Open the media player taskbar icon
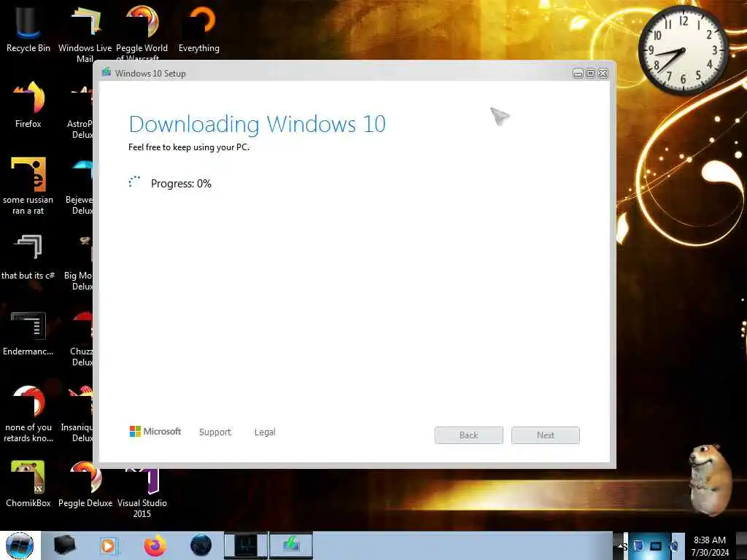This screenshot has width=747, height=560. point(108,545)
